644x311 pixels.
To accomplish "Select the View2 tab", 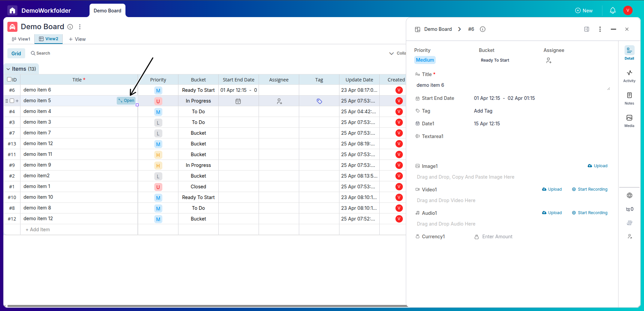I will tap(49, 39).
